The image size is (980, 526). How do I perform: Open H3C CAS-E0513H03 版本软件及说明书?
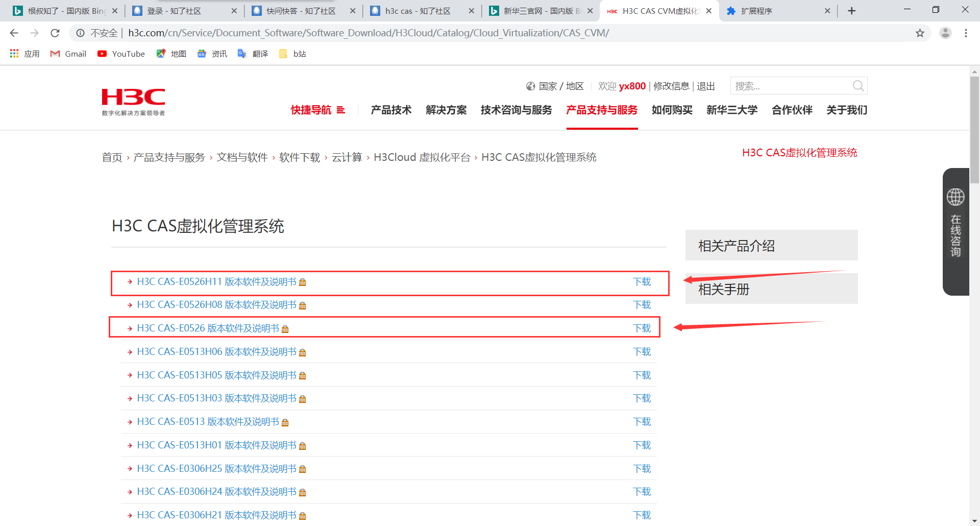click(x=216, y=398)
